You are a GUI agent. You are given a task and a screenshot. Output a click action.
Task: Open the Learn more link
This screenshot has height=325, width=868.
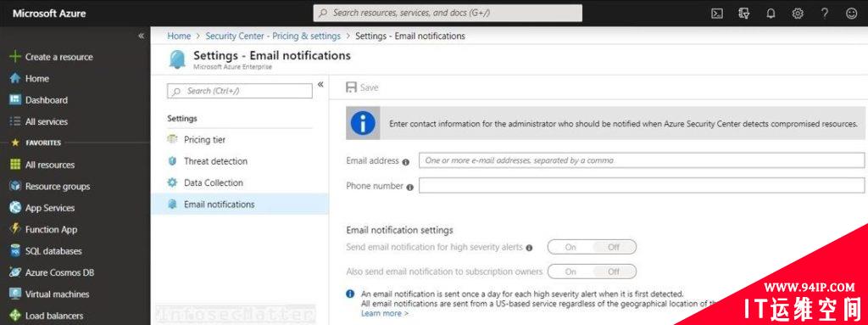tap(384, 313)
